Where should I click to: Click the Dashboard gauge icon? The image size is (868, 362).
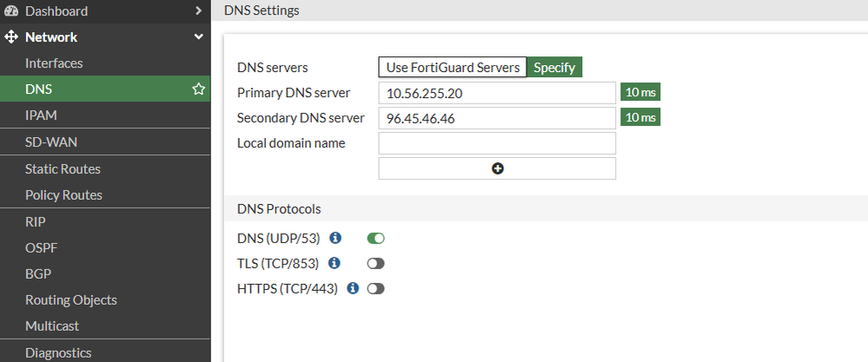[11, 11]
